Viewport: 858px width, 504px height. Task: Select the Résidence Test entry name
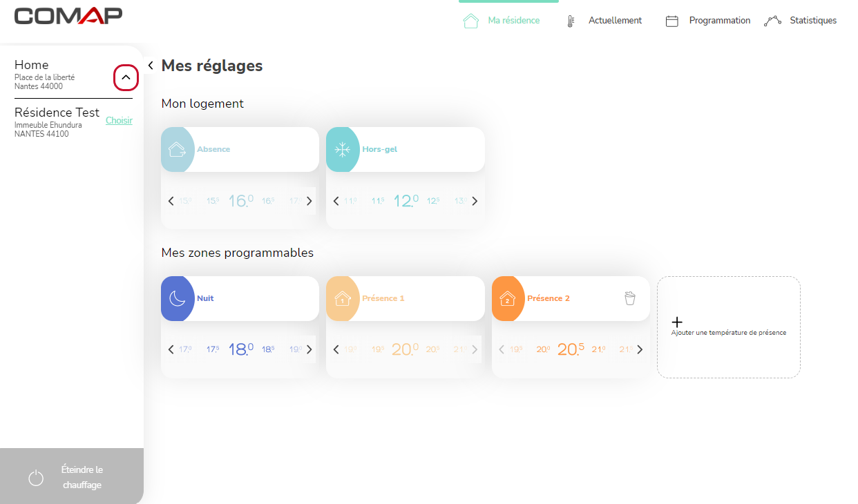pyautogui.click(x=57, y=112)
